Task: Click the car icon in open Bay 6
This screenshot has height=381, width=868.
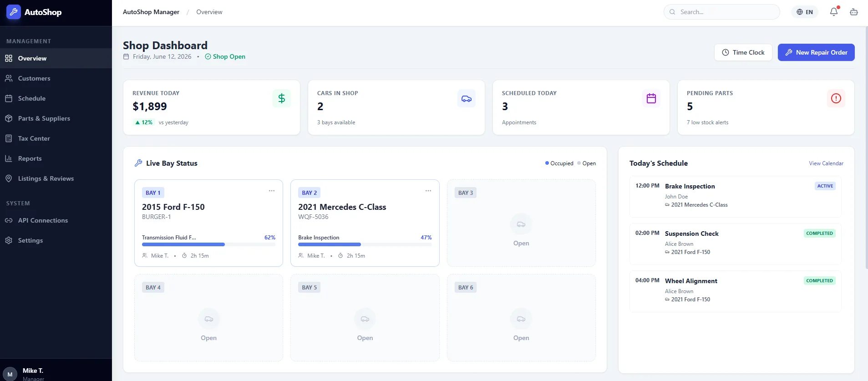Action: [521, 319]
